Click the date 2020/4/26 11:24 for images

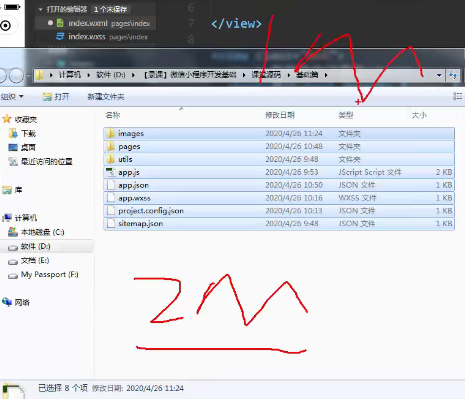click(294, 134)
